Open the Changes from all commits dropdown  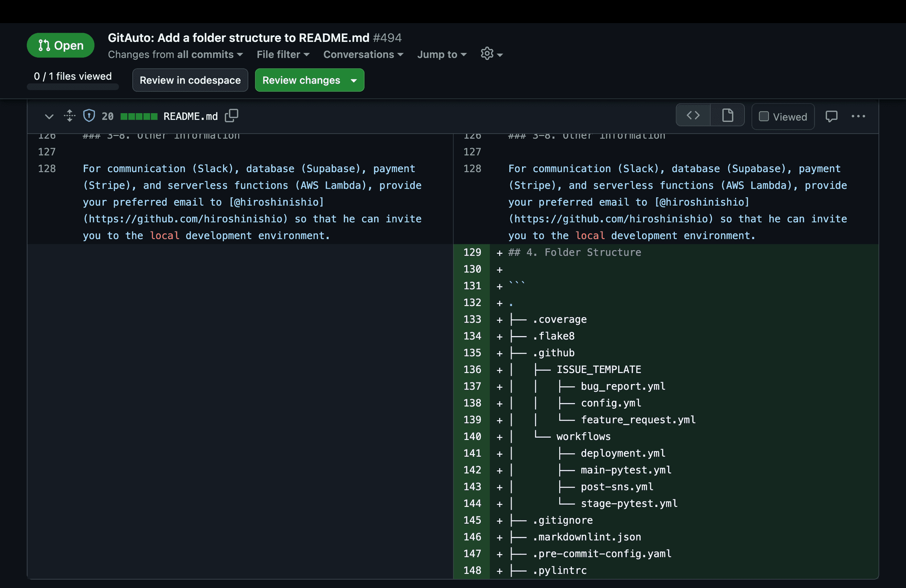click(175, 55)
